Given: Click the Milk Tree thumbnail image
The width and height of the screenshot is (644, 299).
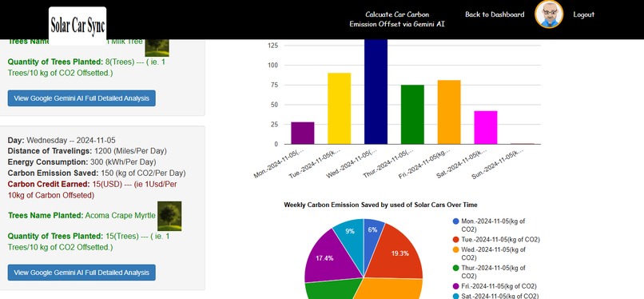Looking at the screenshot, I should point(157,48).
